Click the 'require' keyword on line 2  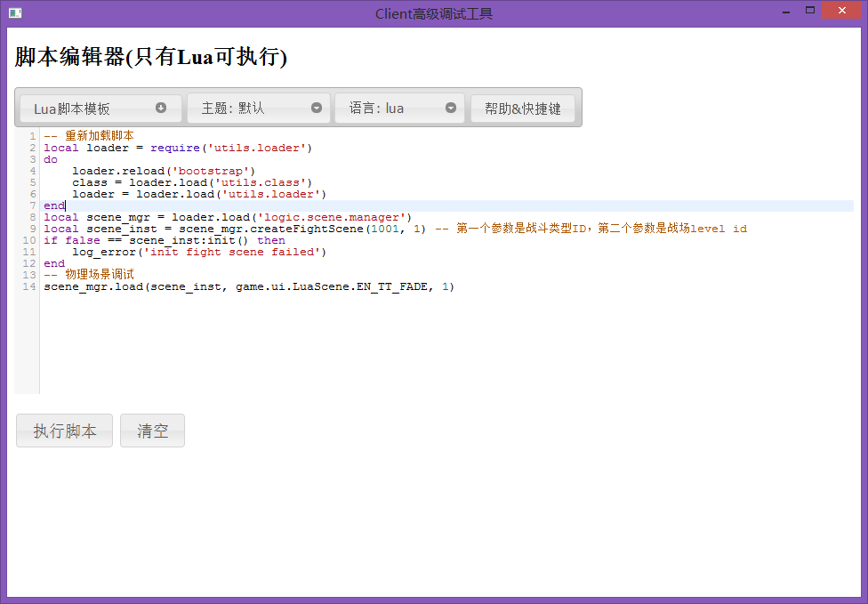pos(175,148)
